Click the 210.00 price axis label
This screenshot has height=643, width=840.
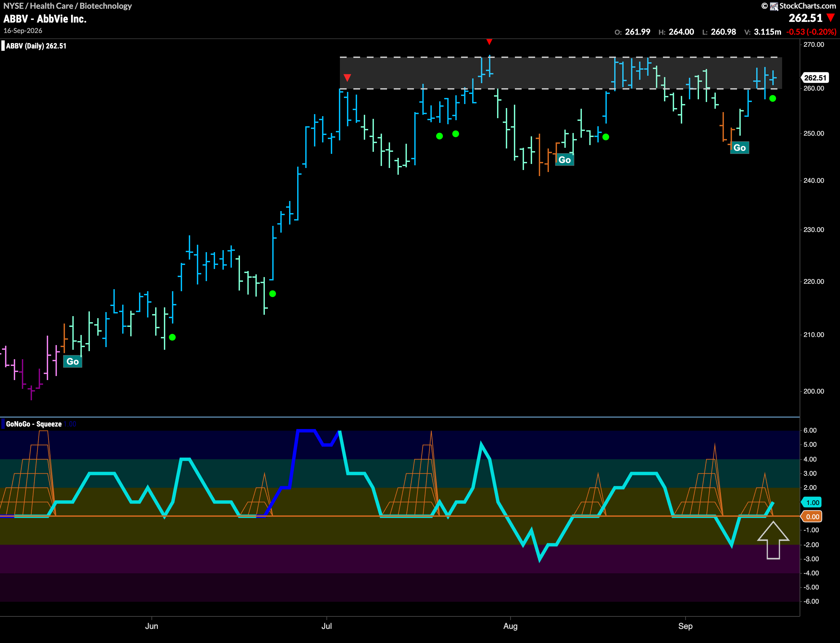[x=814, y=335]
